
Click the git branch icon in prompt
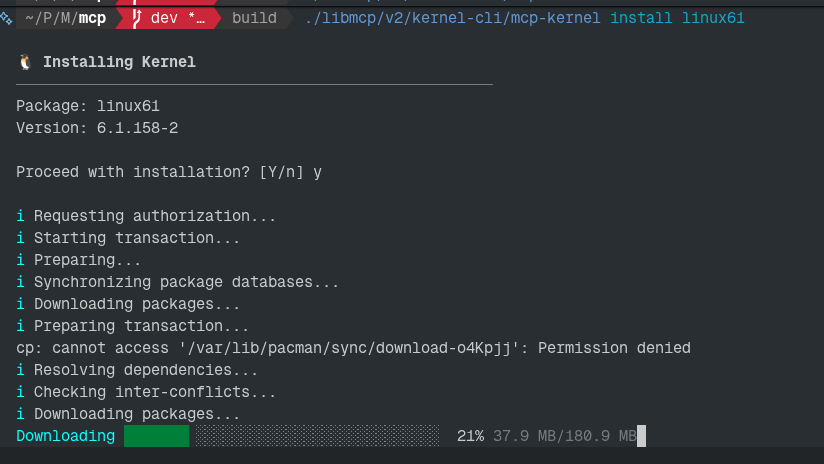pyautogui.click(x=137, y=18)
